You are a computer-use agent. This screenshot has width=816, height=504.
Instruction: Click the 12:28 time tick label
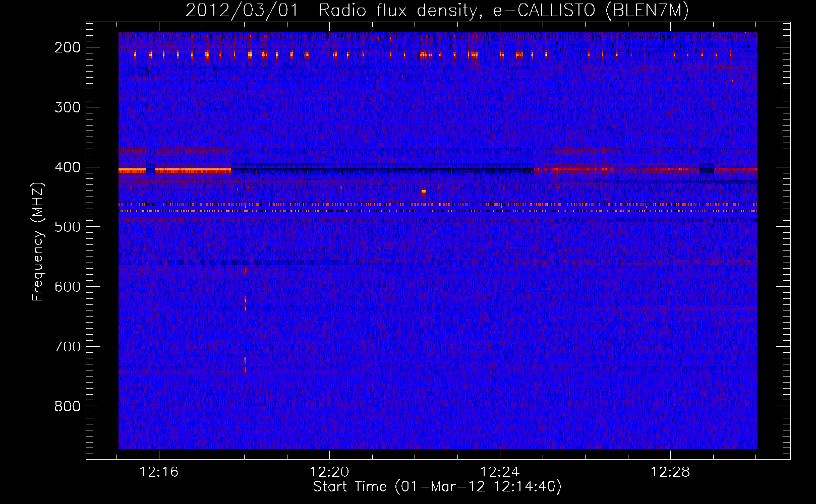671,472
